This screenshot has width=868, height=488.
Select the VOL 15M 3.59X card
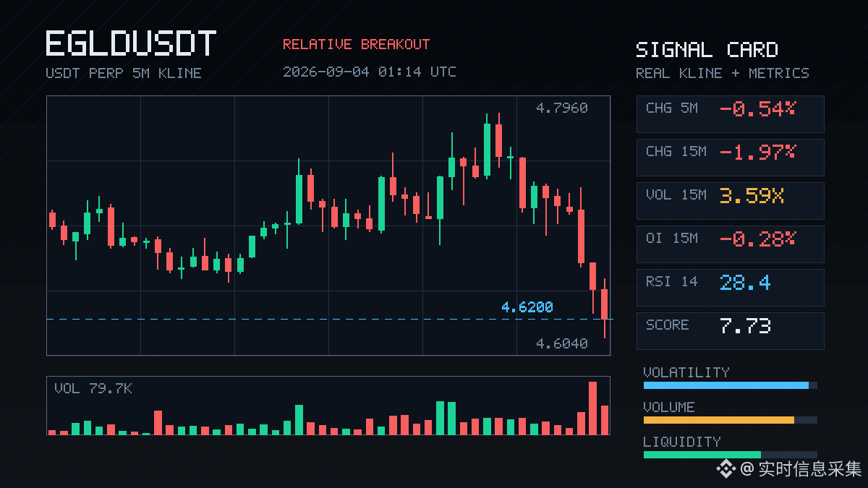[x=730, y=200]
